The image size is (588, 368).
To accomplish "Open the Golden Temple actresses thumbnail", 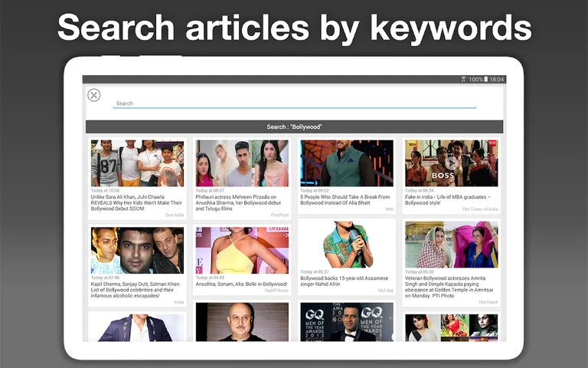I will click(452, 245).
